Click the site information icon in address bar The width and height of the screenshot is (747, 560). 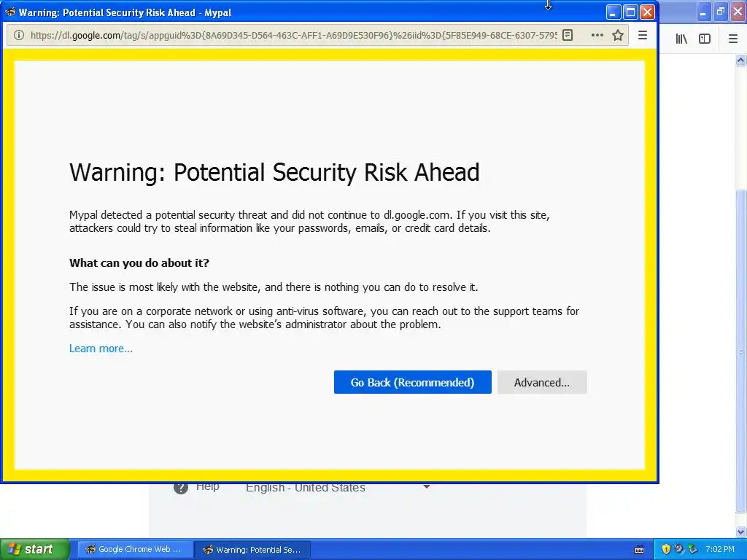[19, 35]
